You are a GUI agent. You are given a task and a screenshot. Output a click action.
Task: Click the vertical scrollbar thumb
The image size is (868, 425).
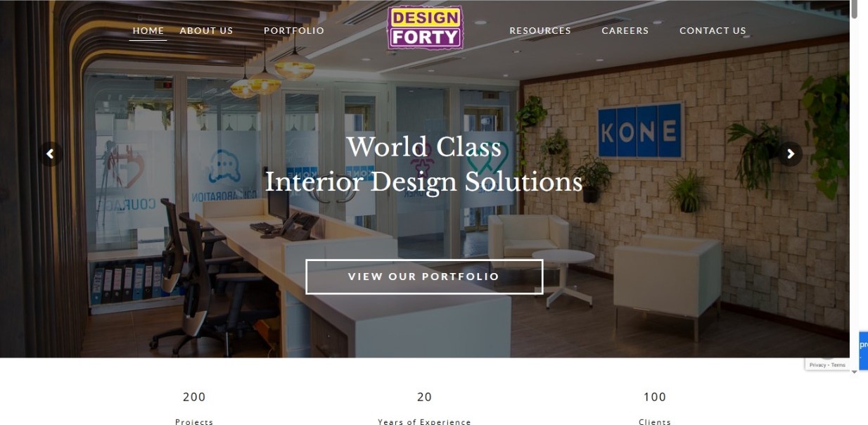[x=855, y=9]
